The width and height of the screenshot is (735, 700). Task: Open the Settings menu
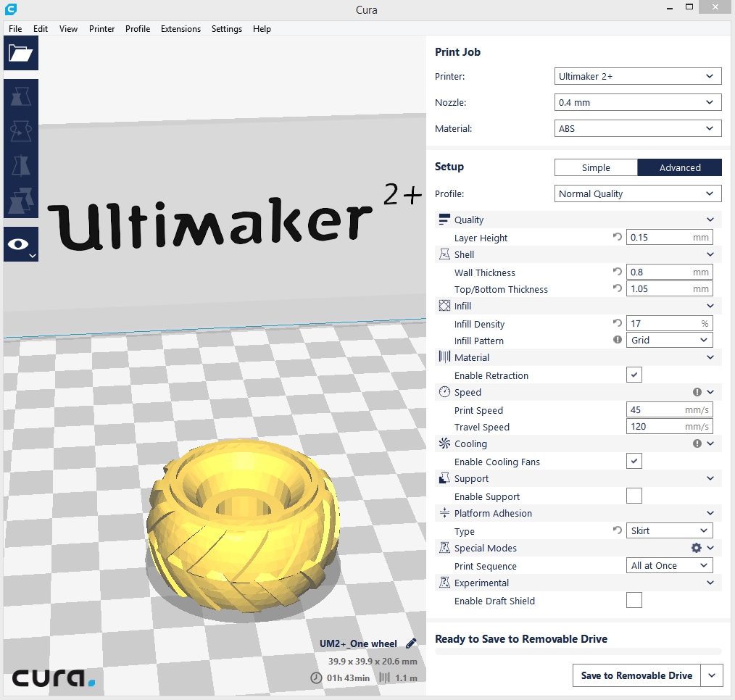coord(226,28)
